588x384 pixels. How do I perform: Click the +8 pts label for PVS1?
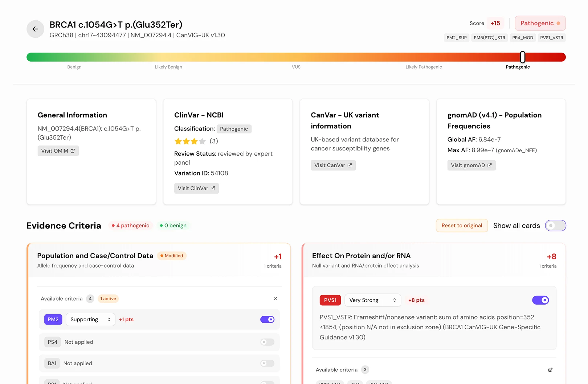[x=416, y=300]
